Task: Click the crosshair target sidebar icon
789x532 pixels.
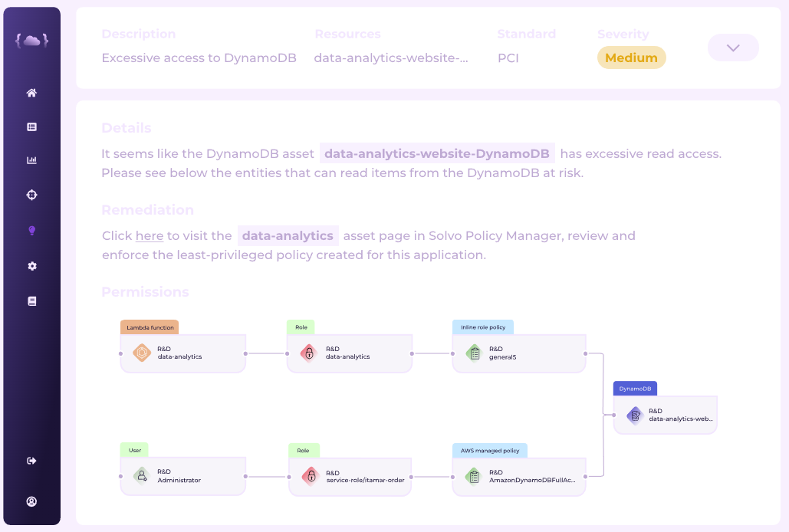Action: pos(31,195)
